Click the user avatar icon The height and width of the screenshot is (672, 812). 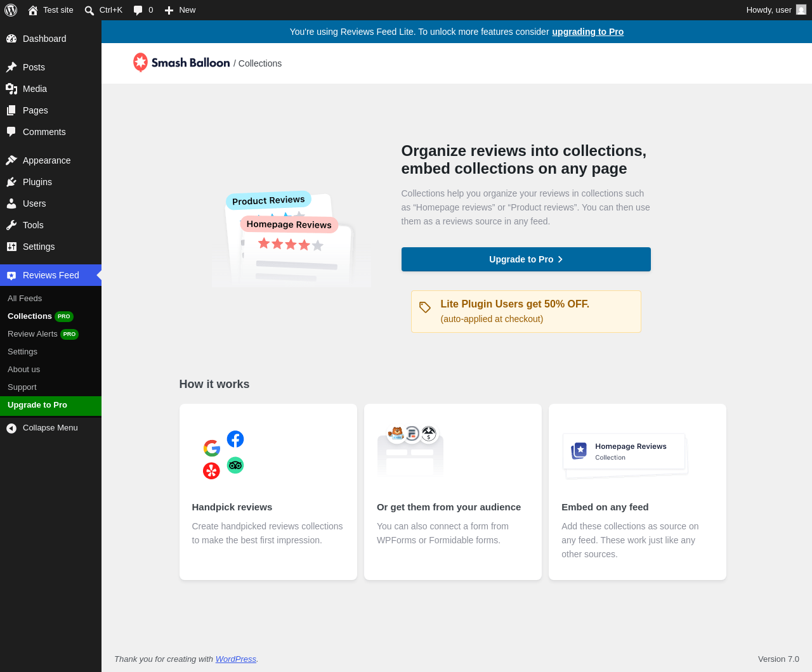coord(801,10)
